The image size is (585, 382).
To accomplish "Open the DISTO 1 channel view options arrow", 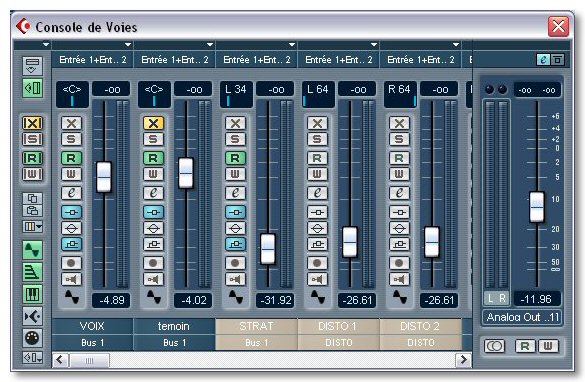I will [374, 45].
